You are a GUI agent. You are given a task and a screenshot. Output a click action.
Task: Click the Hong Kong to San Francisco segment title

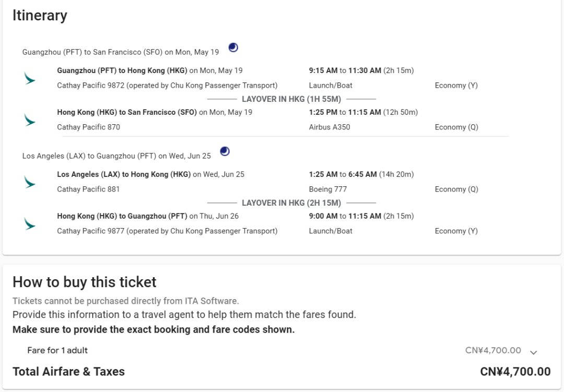coord(127,112)
